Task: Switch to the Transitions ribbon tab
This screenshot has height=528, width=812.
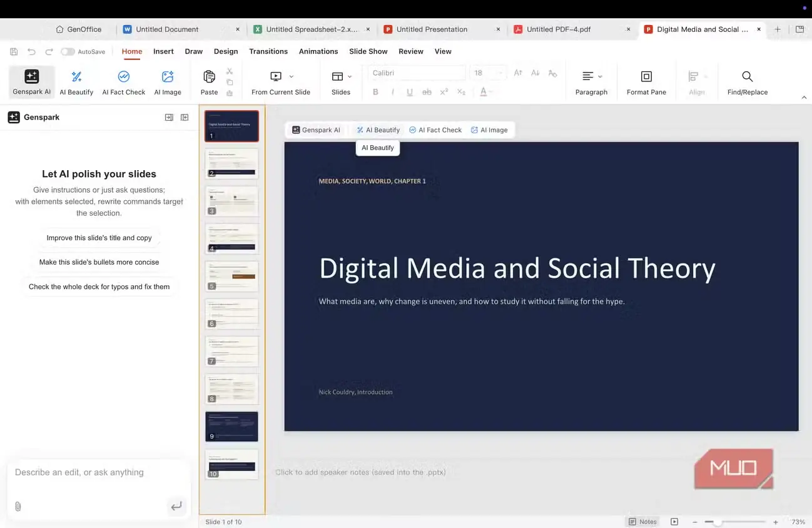Action: pyautogui.click(x=268, y=51)
